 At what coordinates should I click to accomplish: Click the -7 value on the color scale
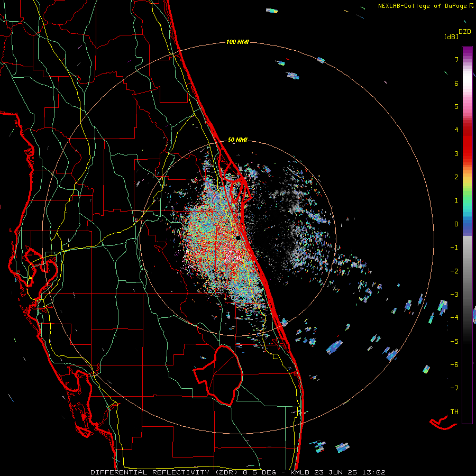[x=454, y=388]
